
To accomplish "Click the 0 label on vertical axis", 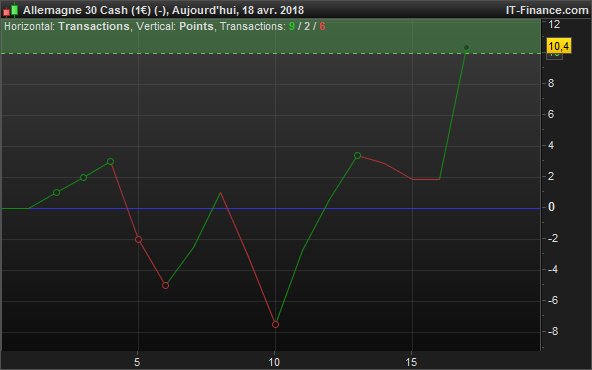I will pos(551,207).
